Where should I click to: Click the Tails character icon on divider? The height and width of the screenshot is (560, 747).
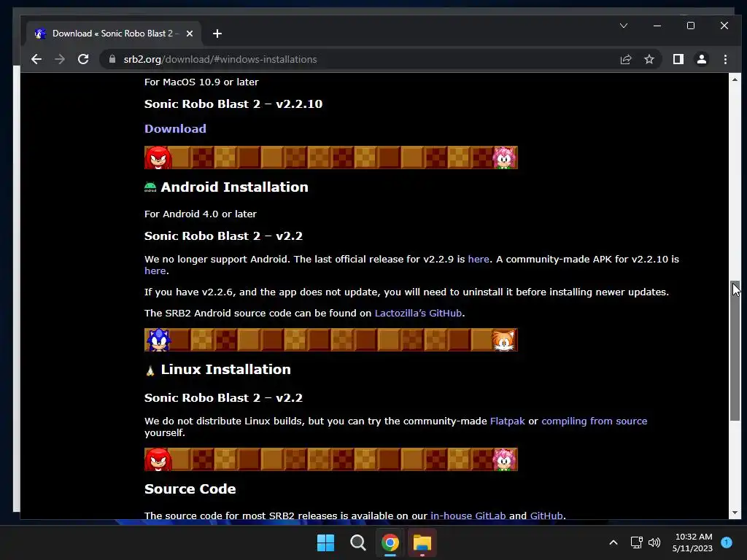(504, 340)
